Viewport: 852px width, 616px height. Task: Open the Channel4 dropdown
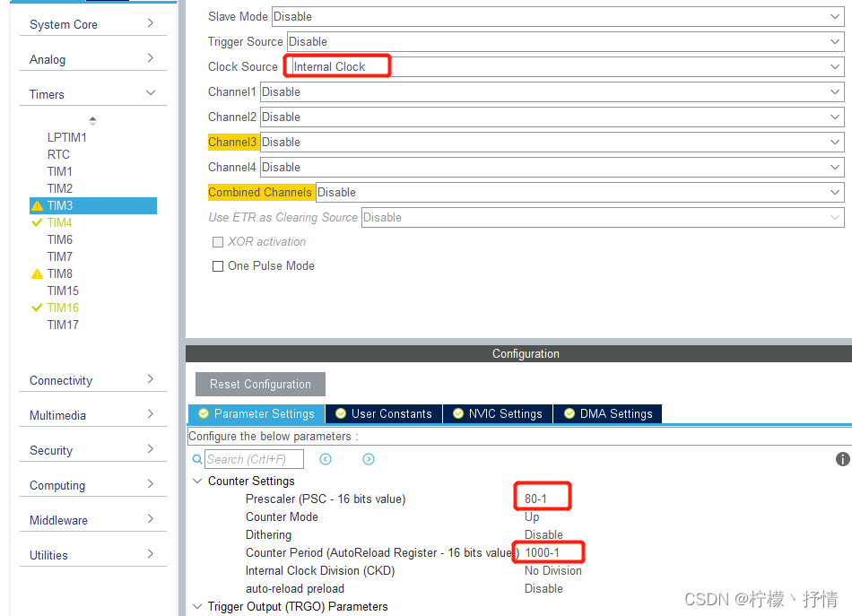pyautogui.click(x=552, y=168)
